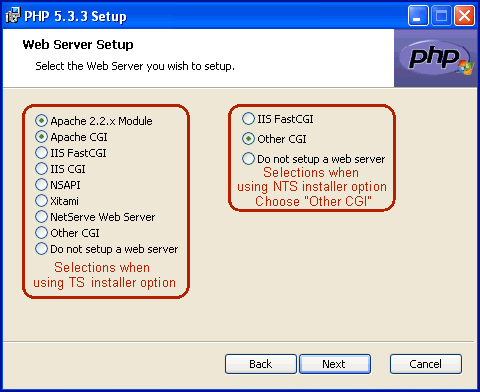The width and height of the screenshot is (480, 392).
Task: Click the PHP 5.3.3 Setup title text
Action: (75, 16)
